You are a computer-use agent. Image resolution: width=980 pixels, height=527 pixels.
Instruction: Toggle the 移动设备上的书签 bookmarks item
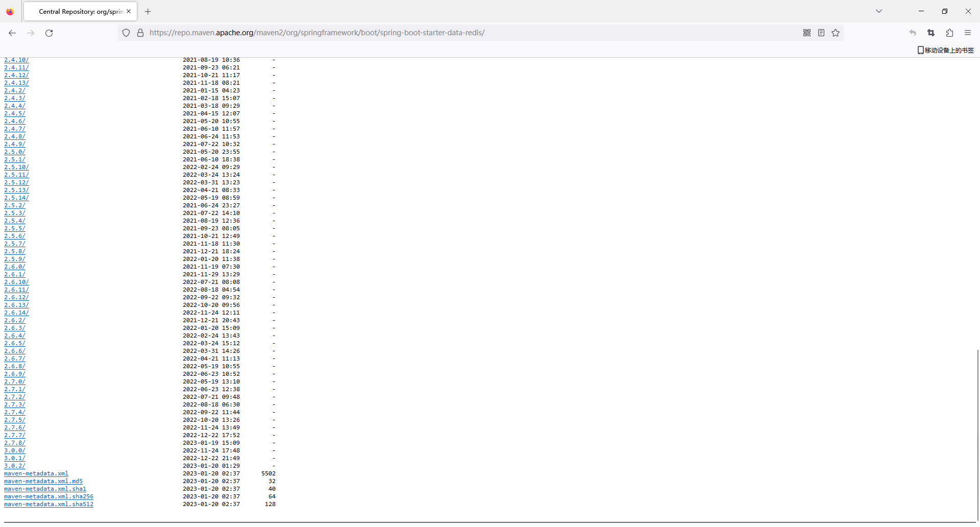click(x=945, y=50)
